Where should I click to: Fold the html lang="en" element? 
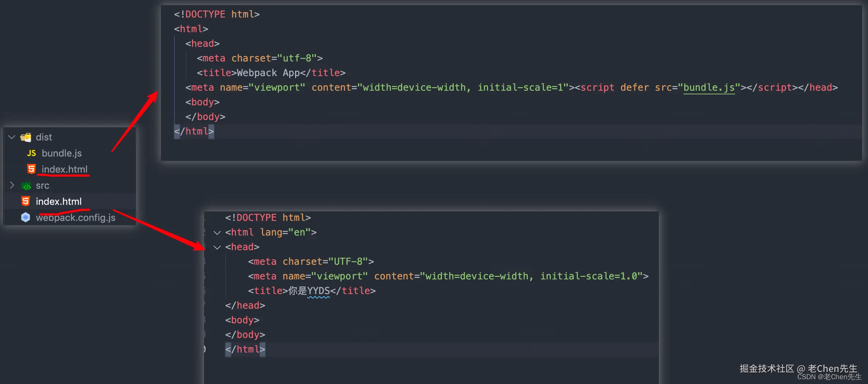(217, 233)
